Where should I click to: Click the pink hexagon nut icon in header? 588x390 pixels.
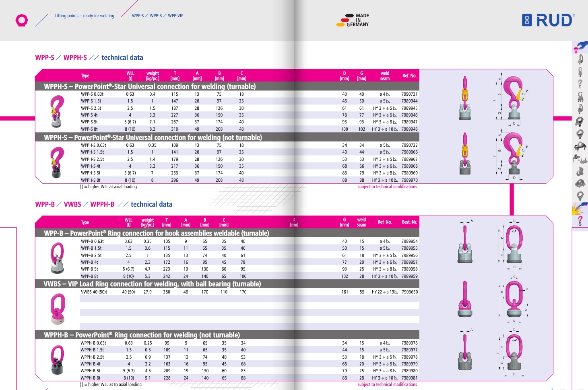pos(21,20)
